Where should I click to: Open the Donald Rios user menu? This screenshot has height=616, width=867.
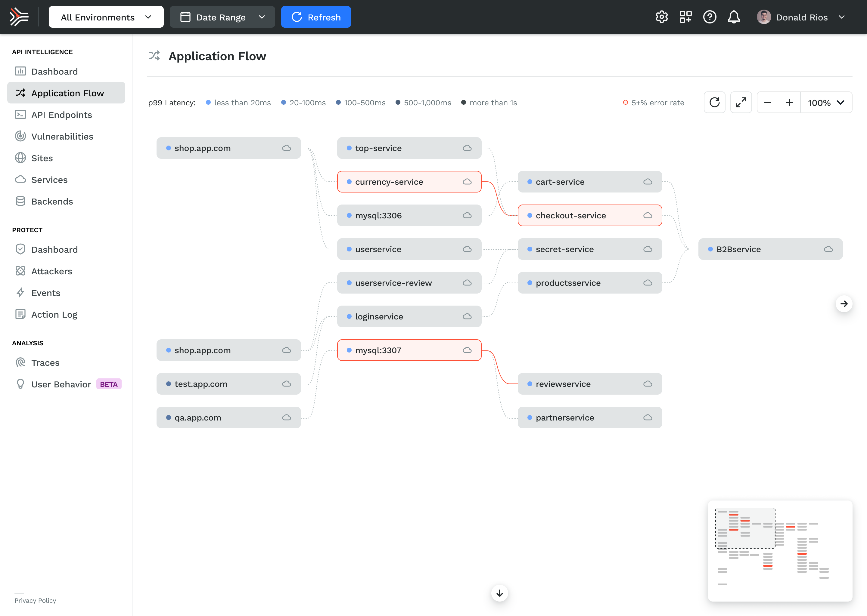[801, 17]
